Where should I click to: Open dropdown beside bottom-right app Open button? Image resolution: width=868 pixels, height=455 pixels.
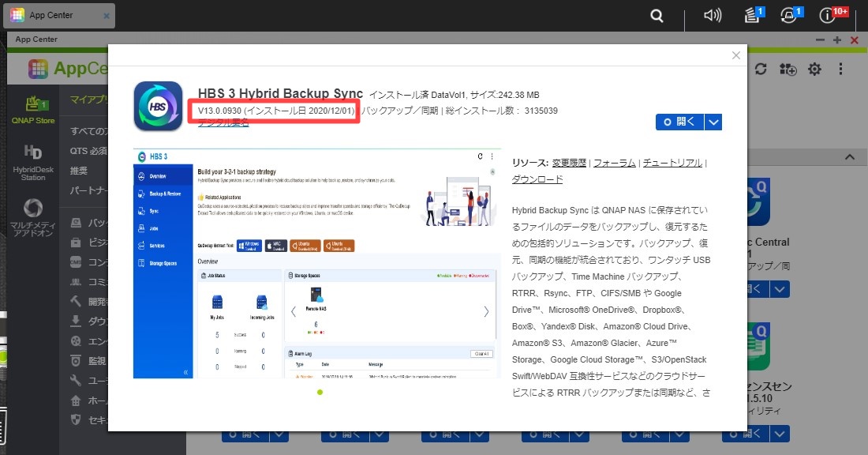780,434
